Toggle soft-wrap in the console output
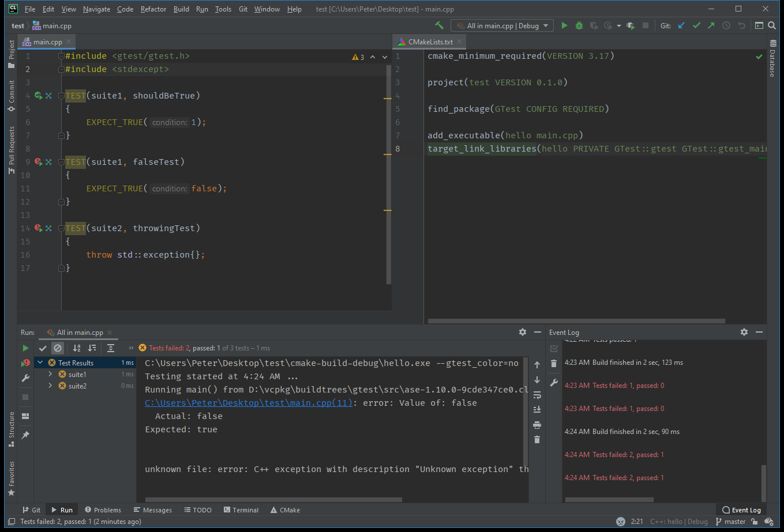This screenshot has width=784, height=532. coord(537,395)
